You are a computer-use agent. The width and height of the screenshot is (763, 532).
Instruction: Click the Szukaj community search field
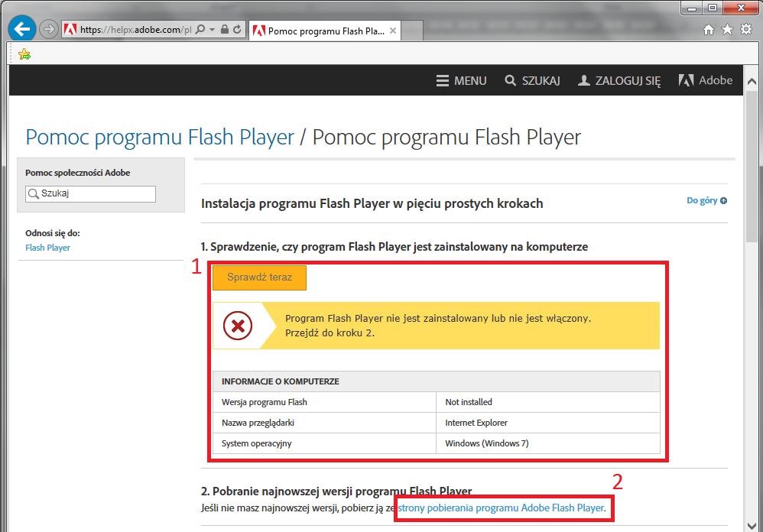point(90,193)
